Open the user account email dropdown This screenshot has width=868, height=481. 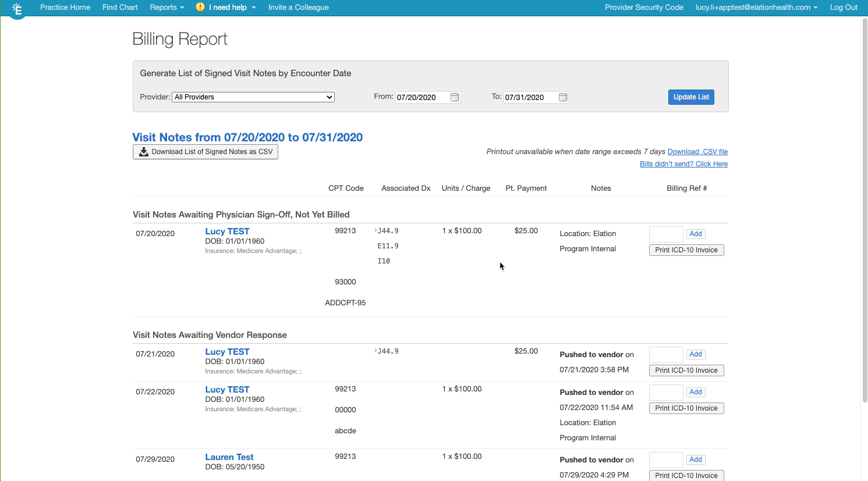click(x=756, y=8)
